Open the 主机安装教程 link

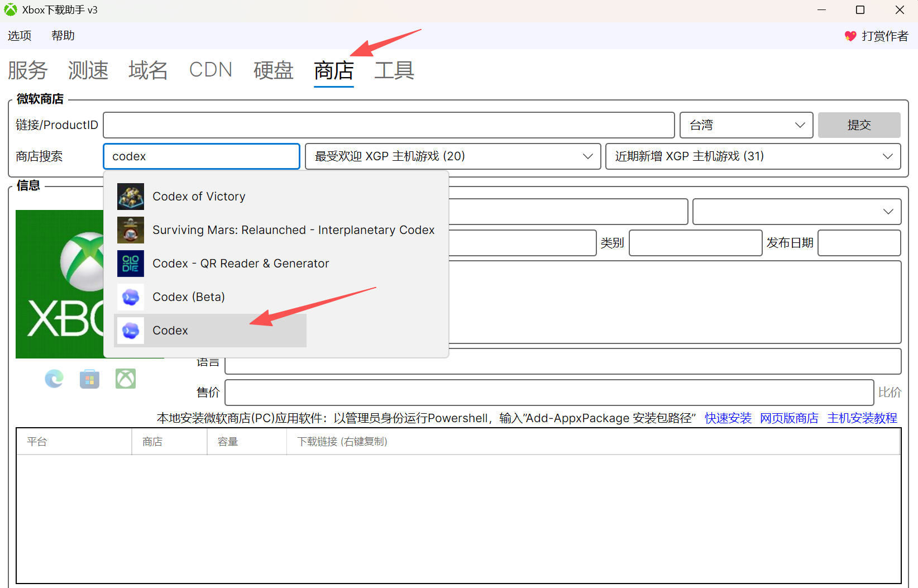point(862,418)
